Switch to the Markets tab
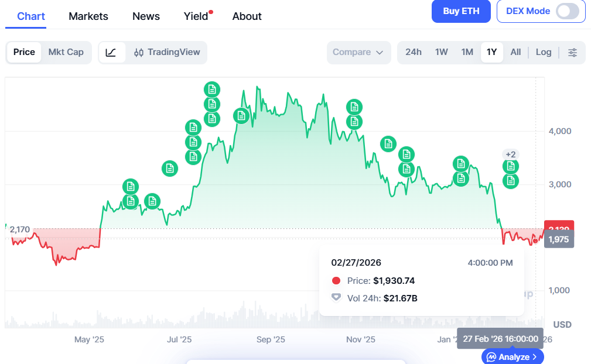591x364 pixels. coord(88,16)
